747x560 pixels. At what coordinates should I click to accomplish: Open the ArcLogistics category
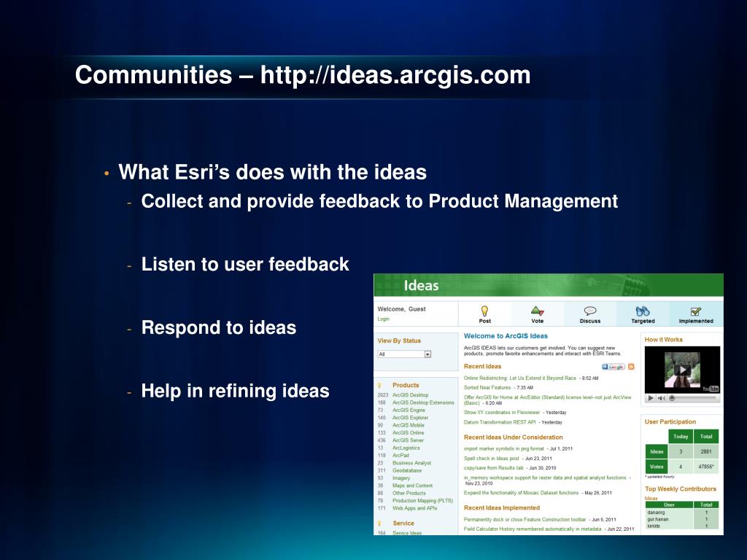(406, 448)
